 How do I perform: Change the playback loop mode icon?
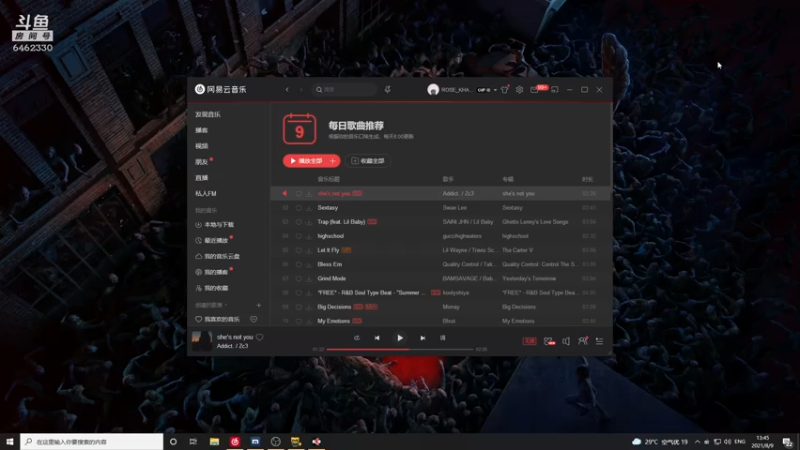(x=357, y=338)
